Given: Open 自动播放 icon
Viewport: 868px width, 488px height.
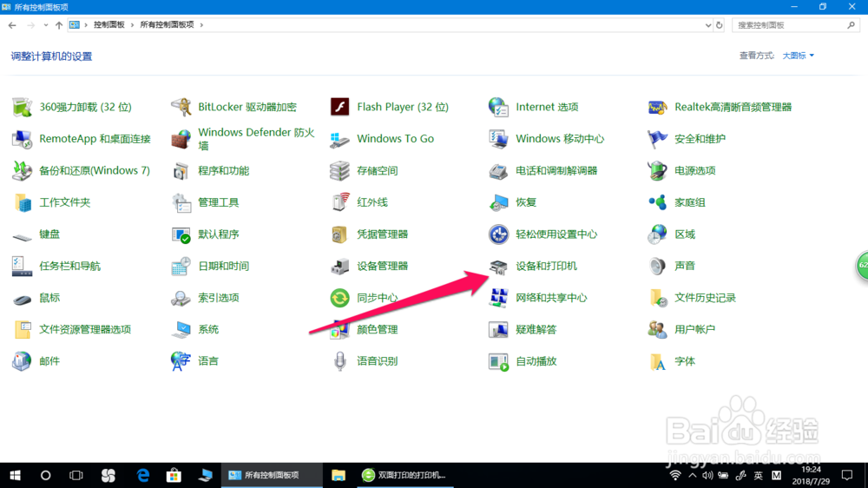Looking at the screenshot, I should point(498,361).
